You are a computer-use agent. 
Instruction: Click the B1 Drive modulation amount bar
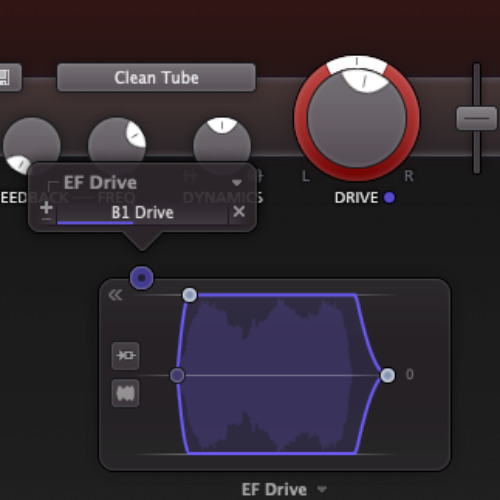[143, 214]
